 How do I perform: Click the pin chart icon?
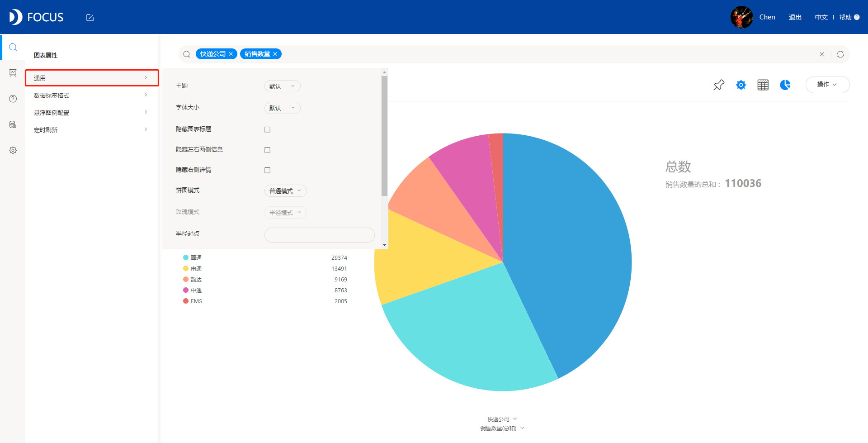pyautogui.click(x=719, y=85)
